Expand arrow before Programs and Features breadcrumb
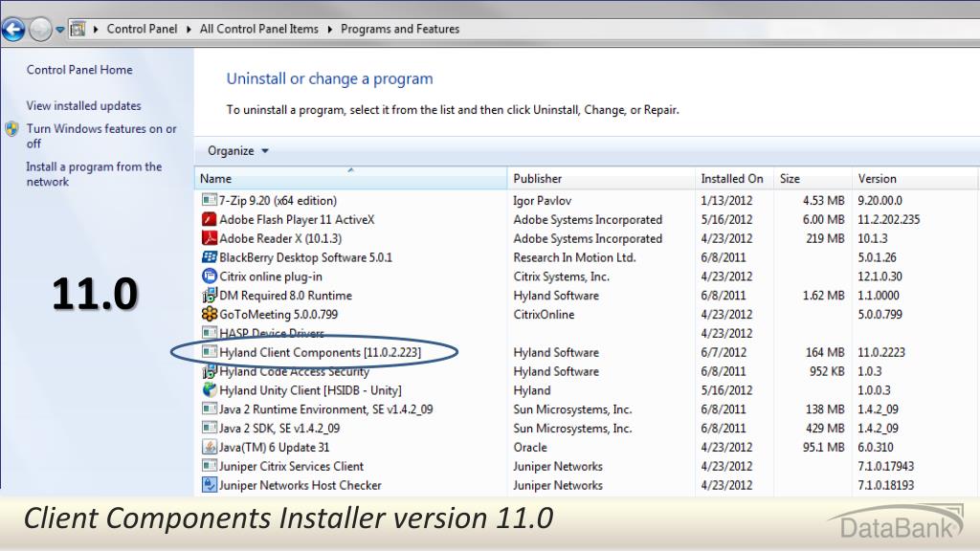The width and height of the screenshot is (980, 551). click(x=329, y=29)
